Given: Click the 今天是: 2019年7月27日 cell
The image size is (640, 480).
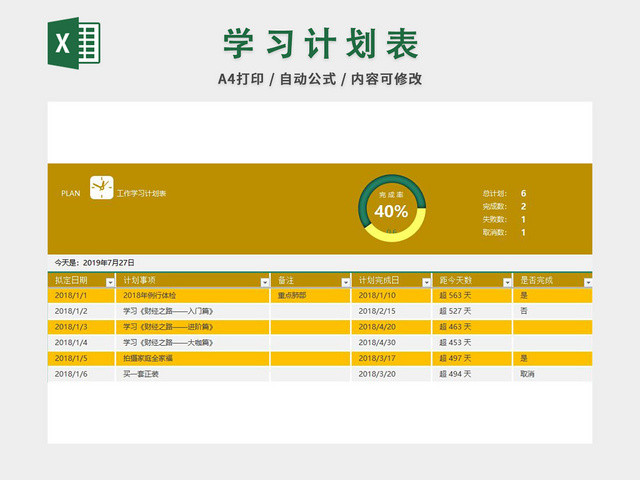Looking at the screenshot, I should pos(95,263).
